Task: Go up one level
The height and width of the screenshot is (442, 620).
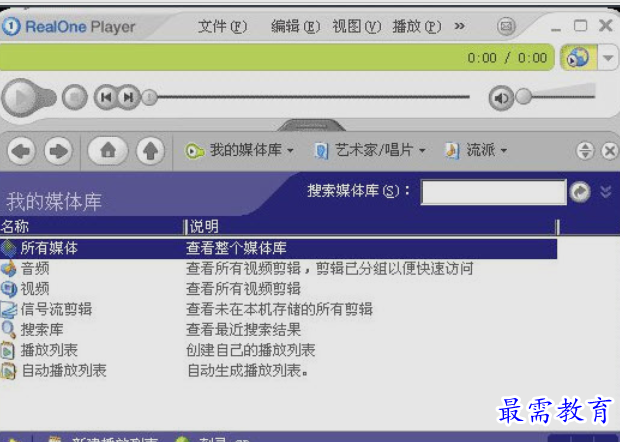Action: click(x=150, y=151)
